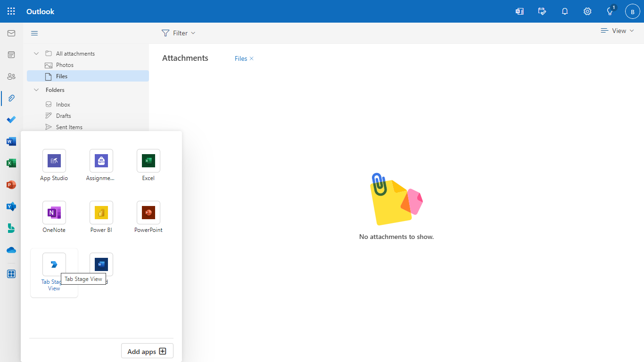The width and height of the screenshot is (644, 362).
Task: Open the Tips lightbulb with badge
Action: pos(610,11)
